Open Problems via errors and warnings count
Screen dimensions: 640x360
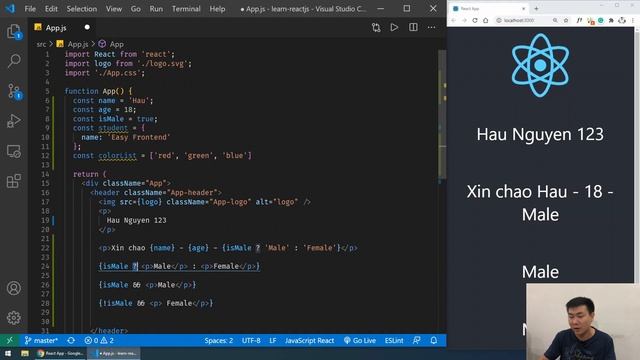click(99, 340)
